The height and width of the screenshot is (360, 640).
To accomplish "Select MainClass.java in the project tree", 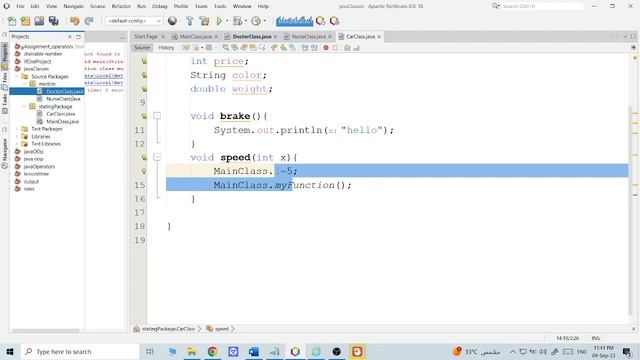I will [x=62, y=122].
